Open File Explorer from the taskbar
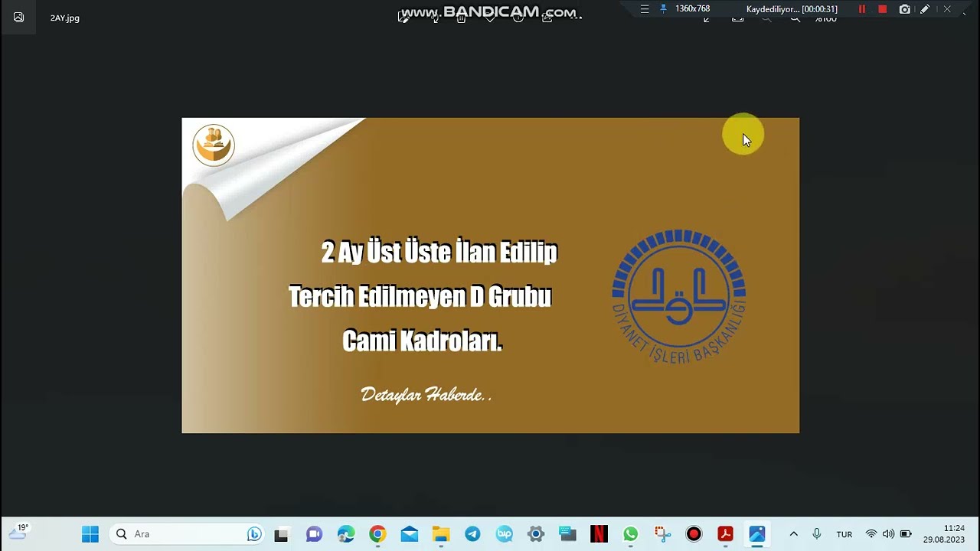This screenshot has height=551, width=980. point(441,534)
